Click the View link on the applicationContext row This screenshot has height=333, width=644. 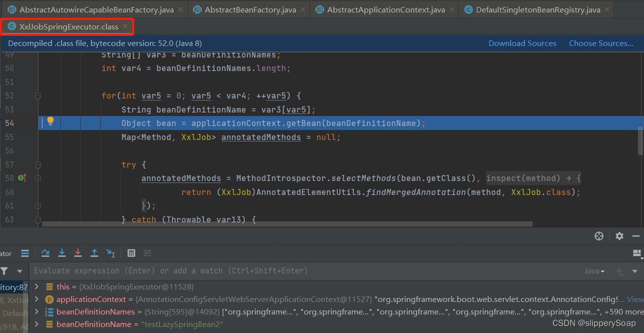tap(635, 299)
